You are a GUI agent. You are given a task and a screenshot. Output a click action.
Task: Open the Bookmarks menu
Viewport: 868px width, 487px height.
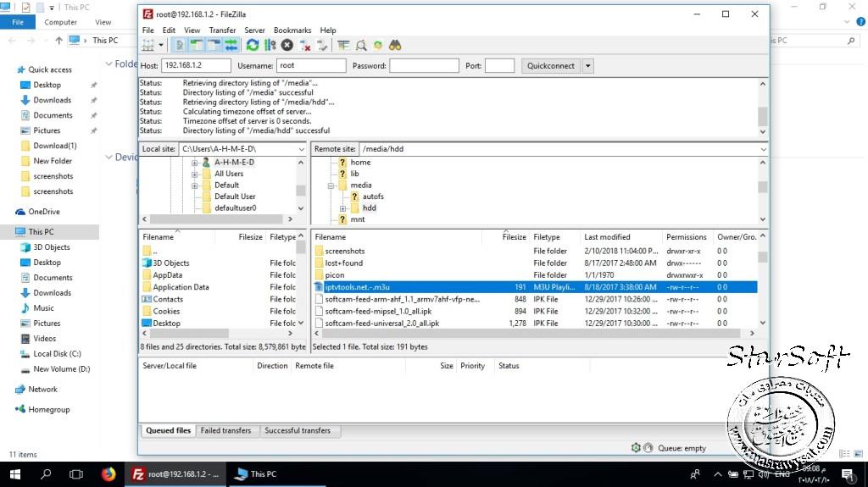click(x=292, y=30)
